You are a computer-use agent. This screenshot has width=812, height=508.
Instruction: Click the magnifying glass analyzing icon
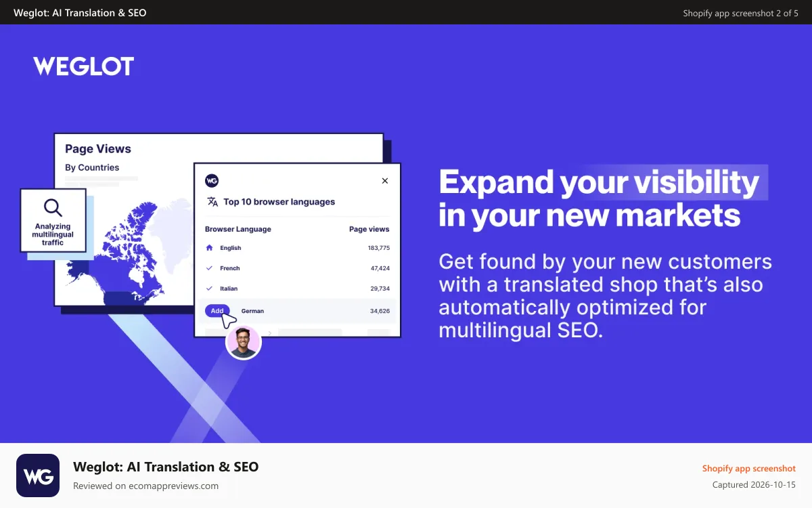tap(53, 207)
